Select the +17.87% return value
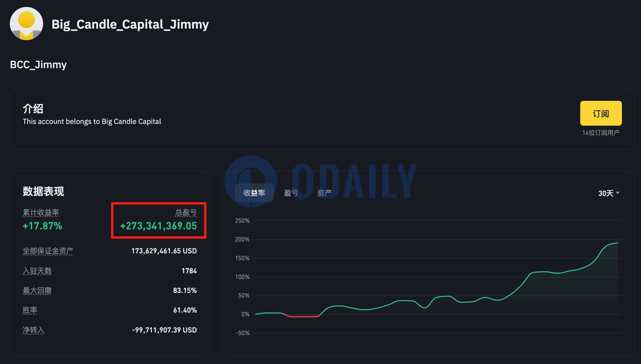Screen dimensions: 641x364 pos(43,226)
